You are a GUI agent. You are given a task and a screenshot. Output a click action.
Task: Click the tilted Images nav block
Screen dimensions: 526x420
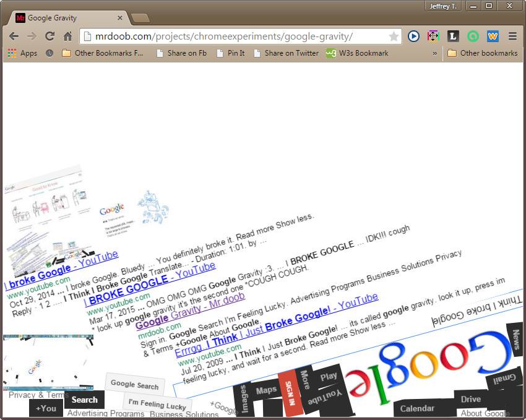click(244, 400)
